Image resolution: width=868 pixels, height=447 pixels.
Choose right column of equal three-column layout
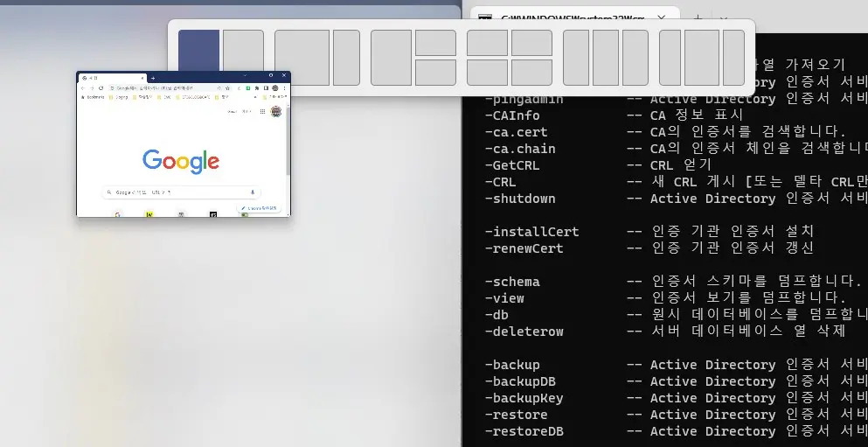point(635,58)
